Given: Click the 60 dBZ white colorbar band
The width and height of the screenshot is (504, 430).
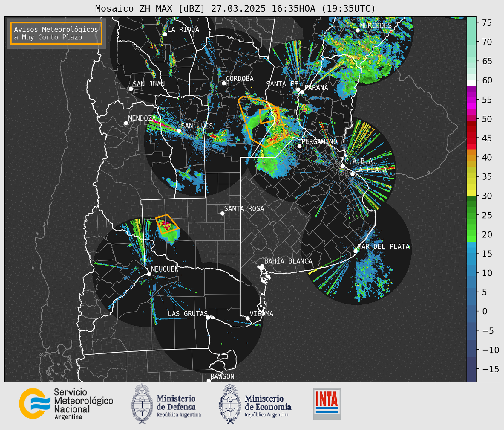Looking at the screenshot, I should (x=471, y=83).
